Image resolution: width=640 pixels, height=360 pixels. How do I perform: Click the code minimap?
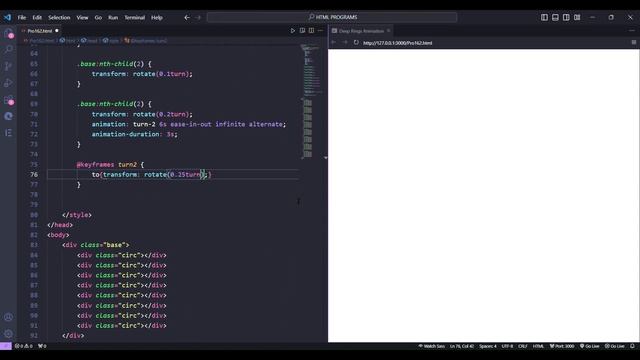point(312,101)
